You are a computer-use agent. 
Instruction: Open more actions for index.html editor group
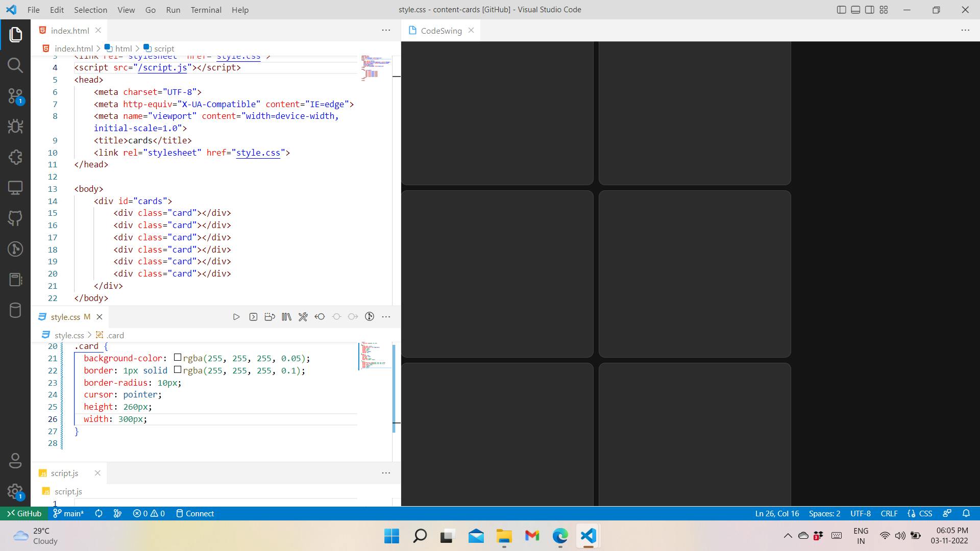pyautogui.click(x=386, y=31)
